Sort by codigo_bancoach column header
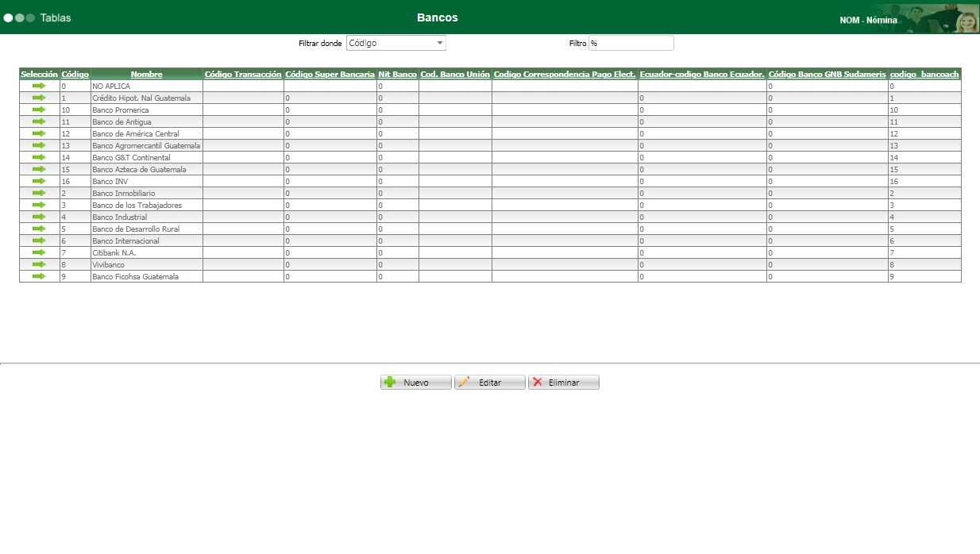The image size is (980, 554). (924, 74)
